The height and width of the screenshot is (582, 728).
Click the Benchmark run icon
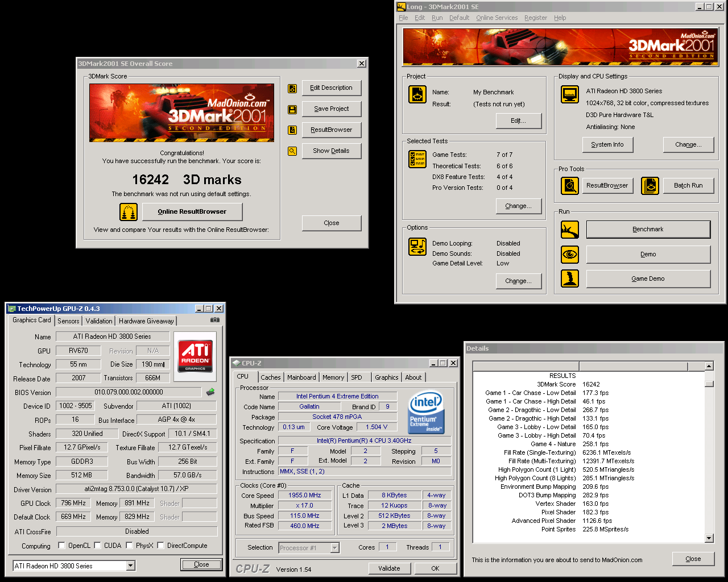click(x=570, y=230)
